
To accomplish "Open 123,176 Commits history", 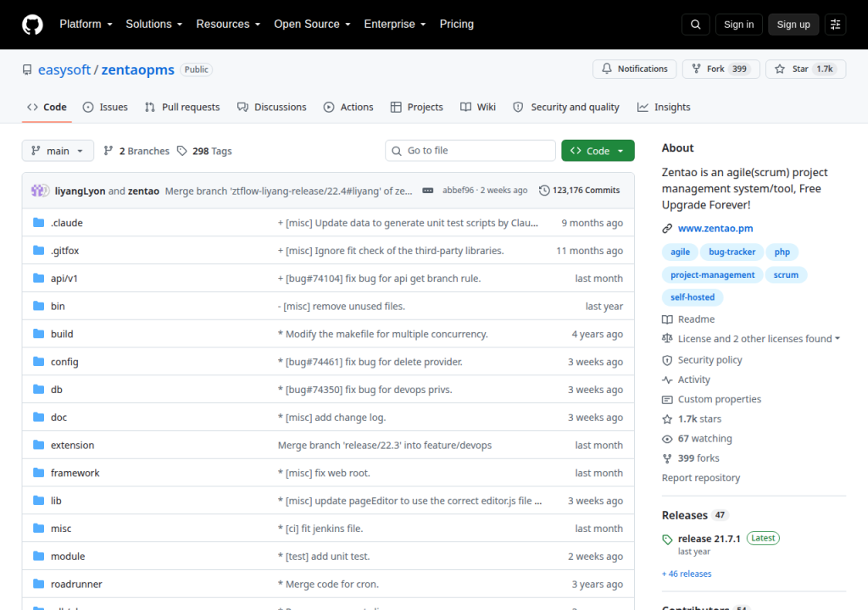I will (x=580, y=191).
